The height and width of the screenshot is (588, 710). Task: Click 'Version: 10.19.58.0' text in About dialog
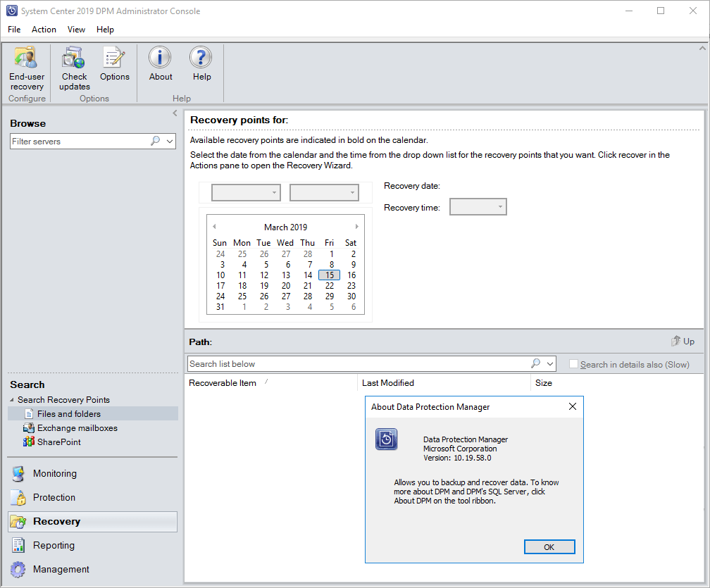pyautogui.click(x=457, y=458)
